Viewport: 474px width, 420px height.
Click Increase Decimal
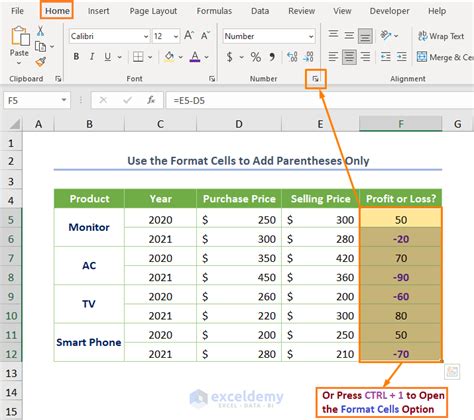click(x=292, y=57)
